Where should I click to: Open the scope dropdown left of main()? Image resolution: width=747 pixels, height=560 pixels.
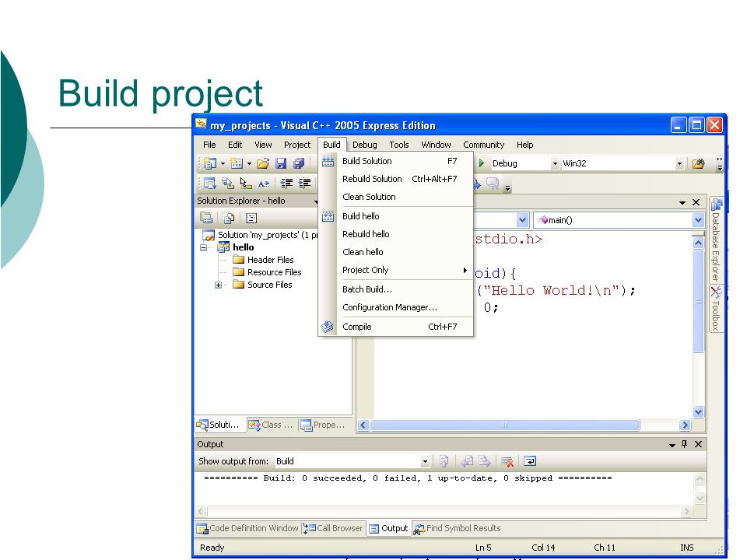522,220
